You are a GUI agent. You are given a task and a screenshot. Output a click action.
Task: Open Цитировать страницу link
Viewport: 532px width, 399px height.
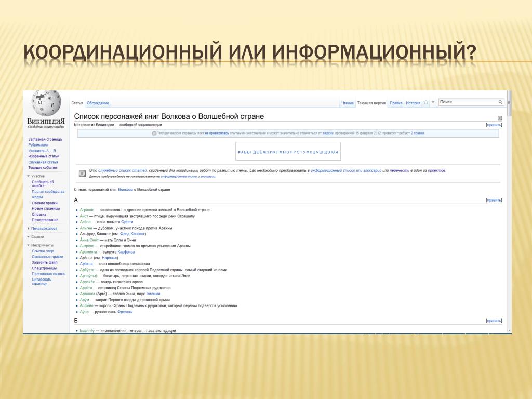tap(42, 281)
